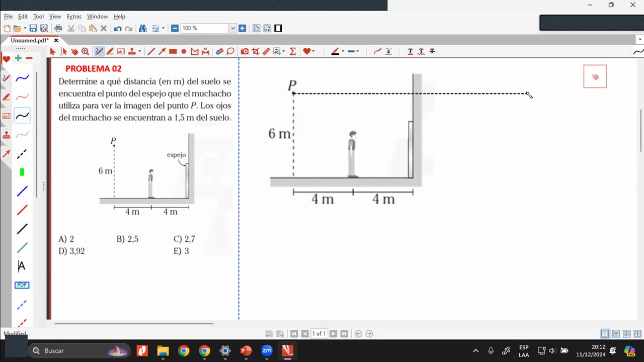Select the Marker highlighter tool in the toolbar
The height and width of the screenshot is (362, 644).
[x=110, y=51]
